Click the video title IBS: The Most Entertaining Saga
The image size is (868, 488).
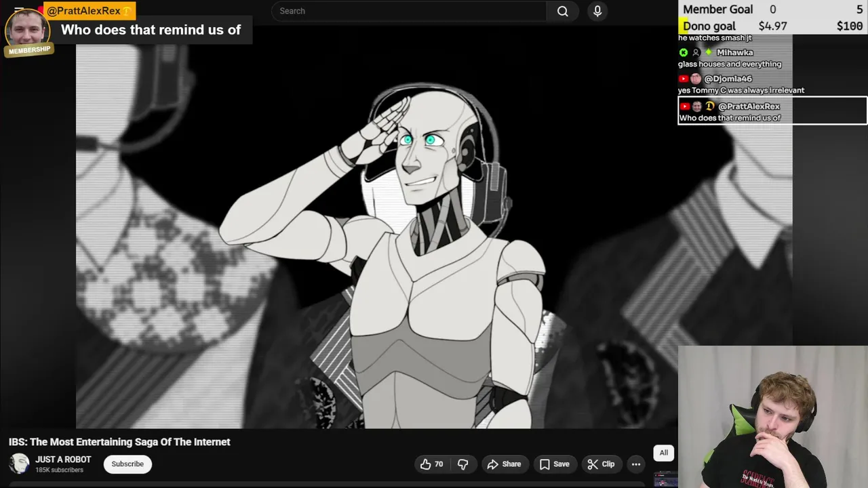pos(119,442)
